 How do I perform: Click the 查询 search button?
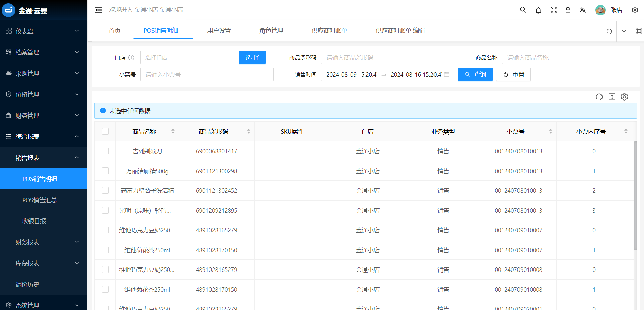475,74
